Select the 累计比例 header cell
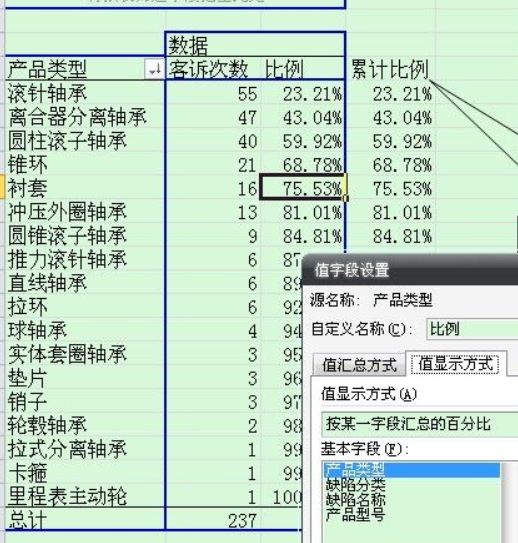The width and height of the screenshot is (518, 543). coord(390,69)
